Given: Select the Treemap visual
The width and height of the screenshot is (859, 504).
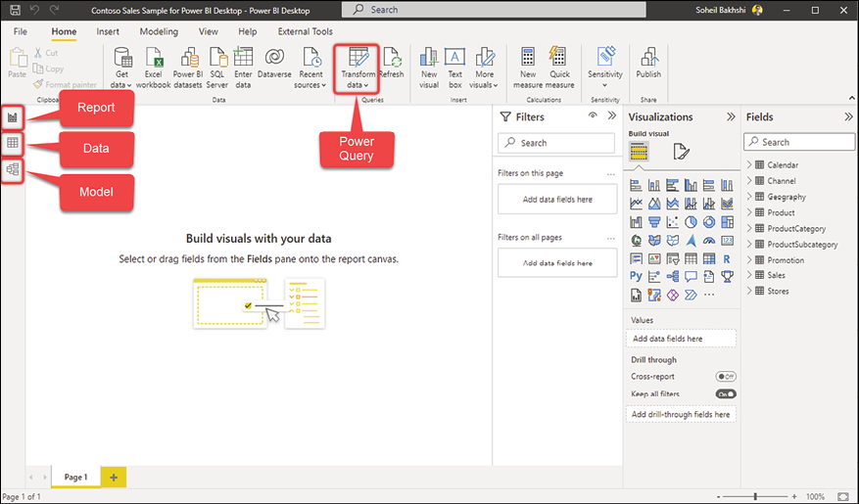Looking at the screenshot, I should [x=727, y=221].
